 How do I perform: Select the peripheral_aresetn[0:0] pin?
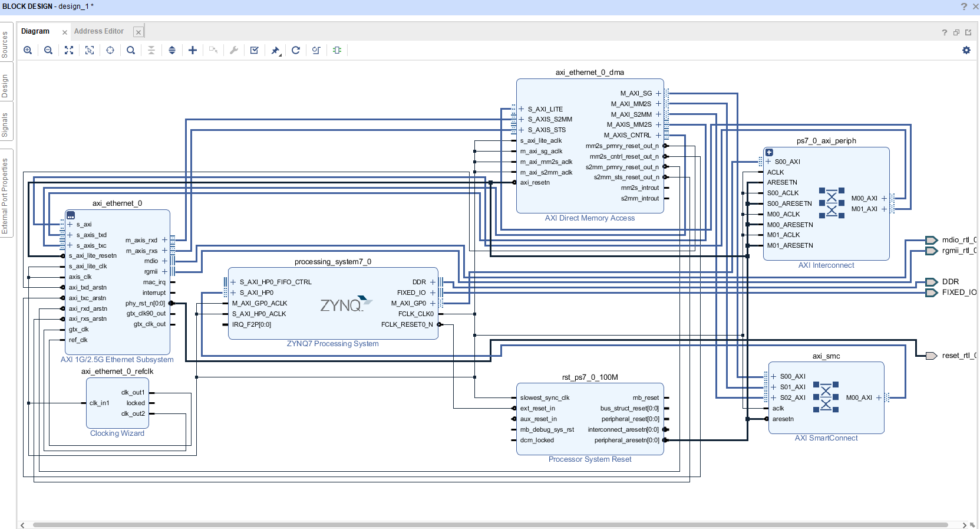tap(627, 440)
